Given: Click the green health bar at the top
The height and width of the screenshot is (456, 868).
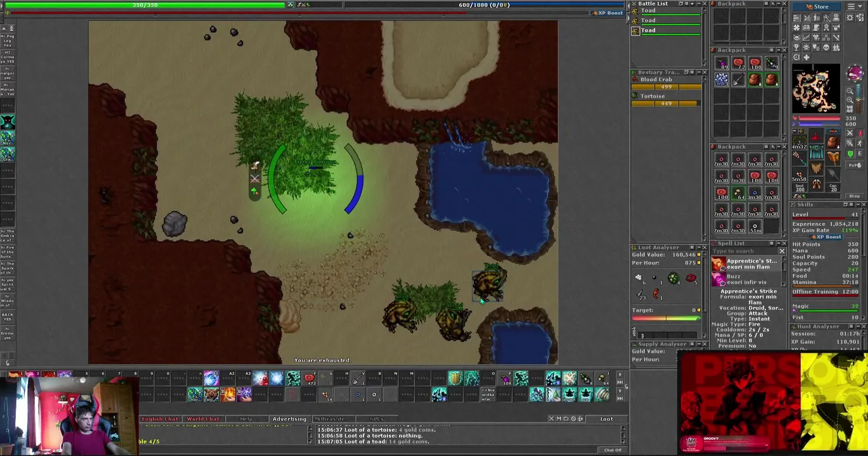Looking at the screenshot, I should [146, 5].
